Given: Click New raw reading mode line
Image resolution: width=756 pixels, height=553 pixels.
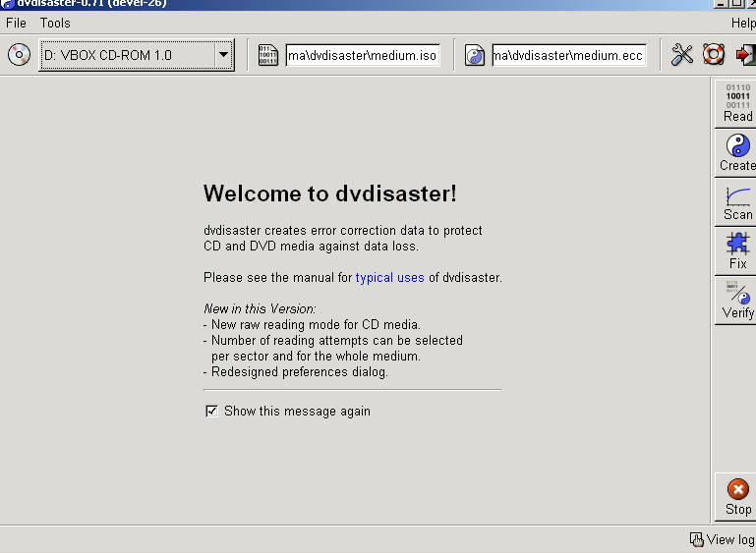Looking at the screenshot, I should tap(312, 325).
